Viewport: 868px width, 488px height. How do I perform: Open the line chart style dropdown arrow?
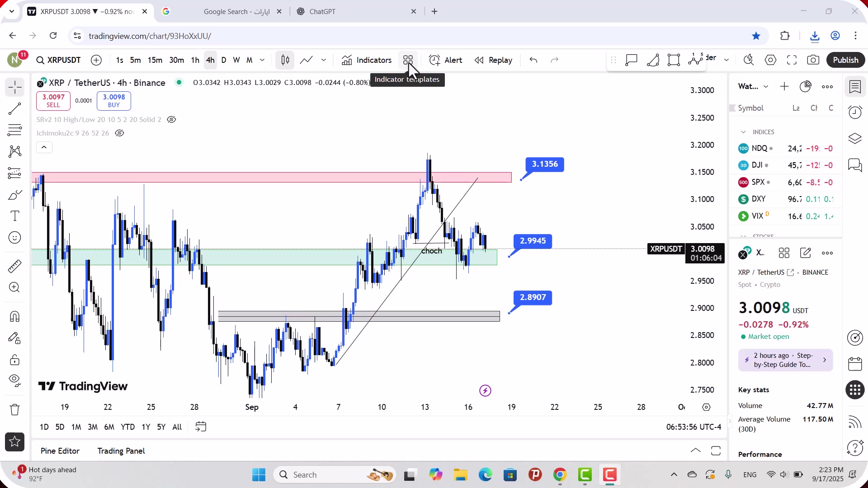324,60
